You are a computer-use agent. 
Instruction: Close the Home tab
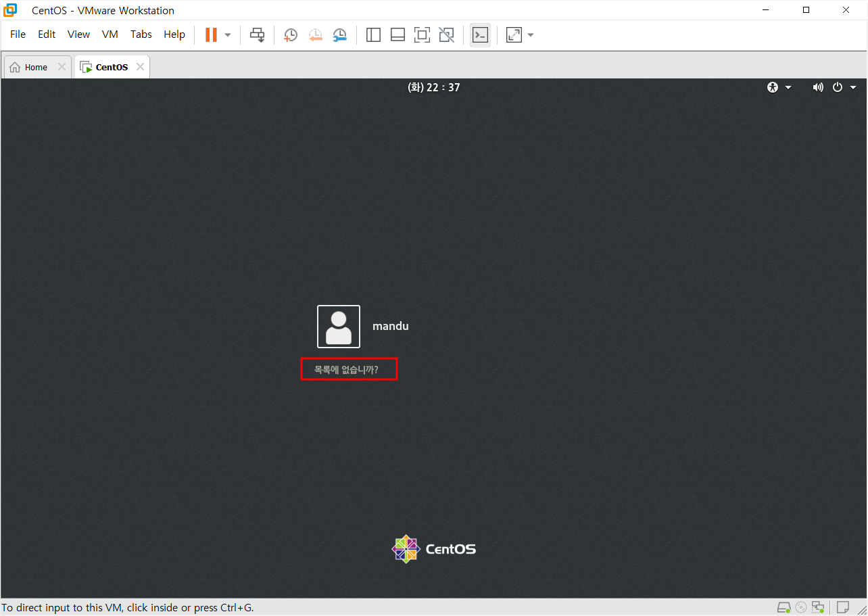(62, 67)
